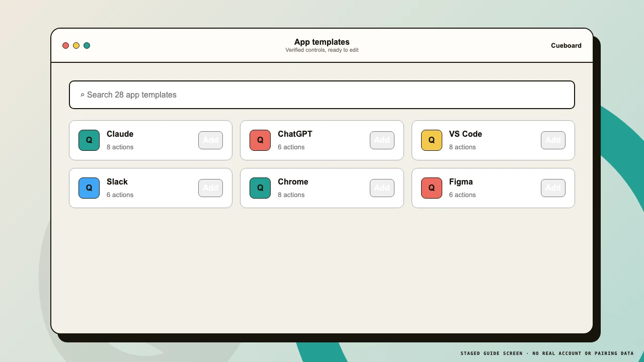644x362 pixels.
Task: Click Chrome's 8 actions text
Action: (x=291, y=195)
